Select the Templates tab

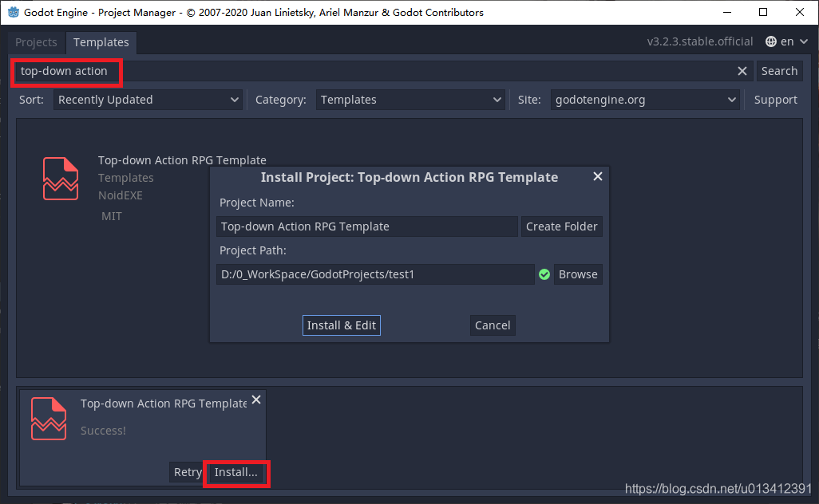101,42
